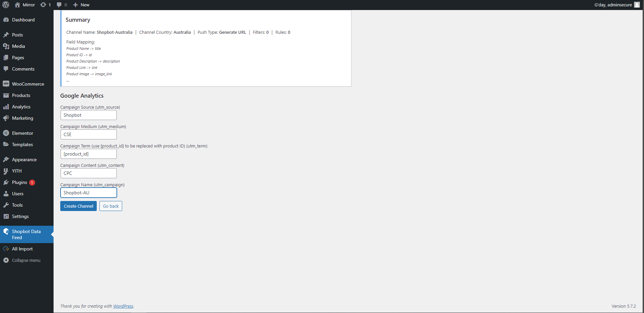Click the Tools menu label
This screenshot has height=313, width=644.
click(17, 205)
